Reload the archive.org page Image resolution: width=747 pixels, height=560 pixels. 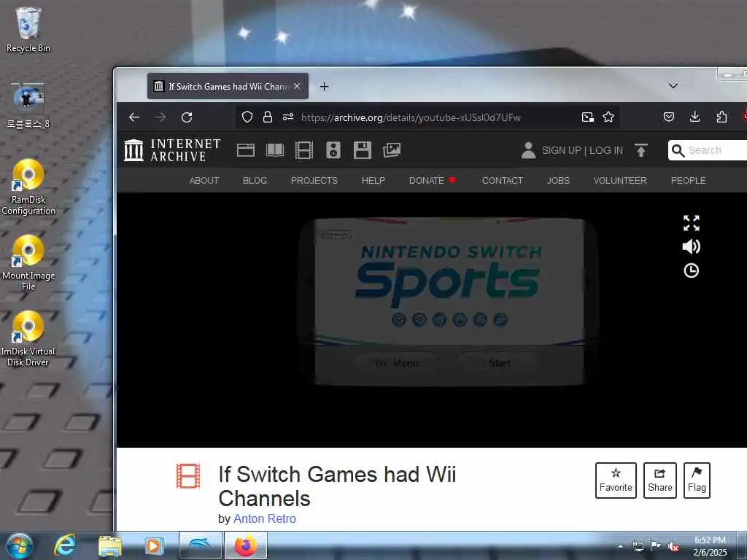point(187,117)
